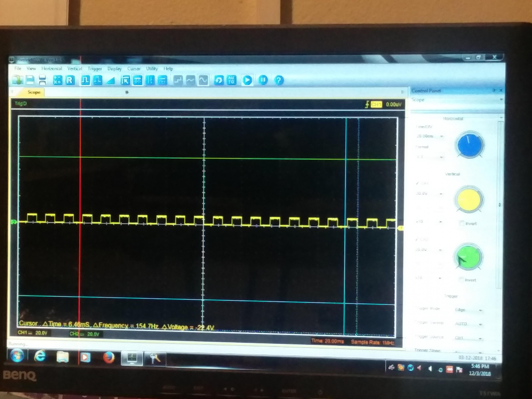Click the CH2 ground marker at left edge
The image size is (532, 399).
(14, 222)
